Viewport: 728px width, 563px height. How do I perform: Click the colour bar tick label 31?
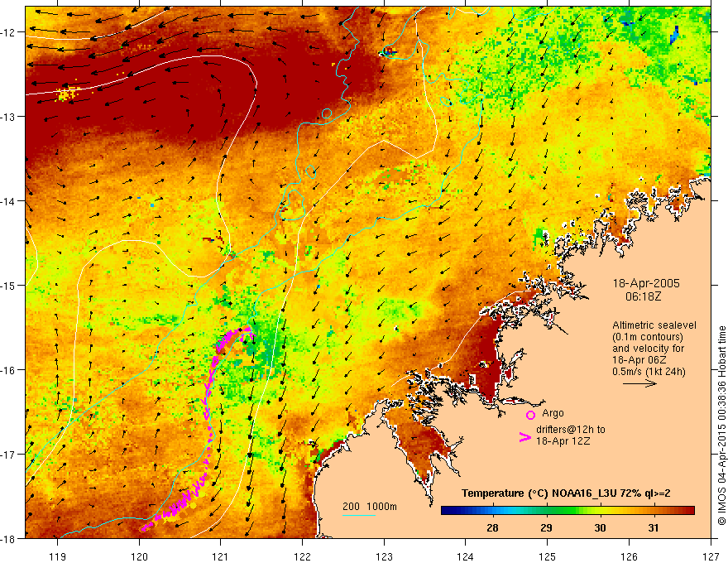click(654, 527)
